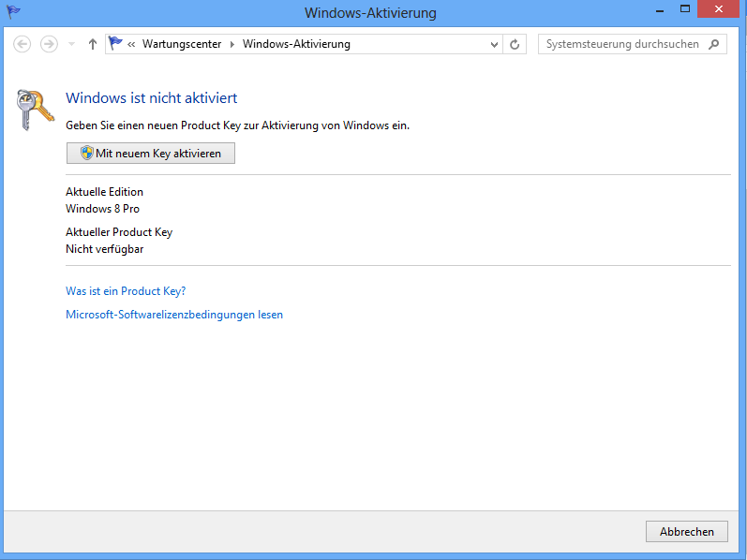This screenshot has height=560, width=747.
Task: Click the double chevron in breadcrumb
Action: tap(131, 44)
